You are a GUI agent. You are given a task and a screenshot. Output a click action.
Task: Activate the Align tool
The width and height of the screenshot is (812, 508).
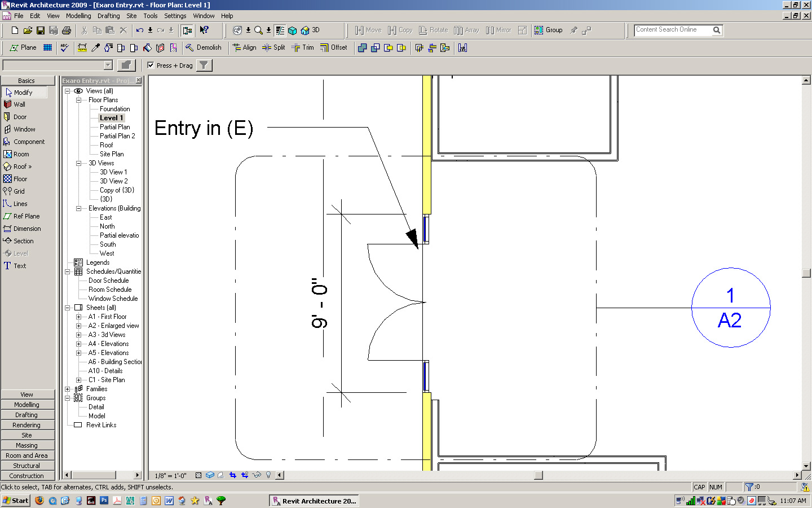tap(244, 48)
